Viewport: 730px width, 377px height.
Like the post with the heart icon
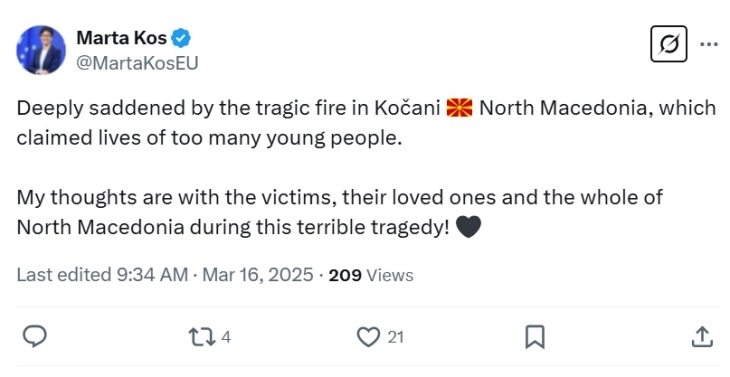[x=368, y=337]
